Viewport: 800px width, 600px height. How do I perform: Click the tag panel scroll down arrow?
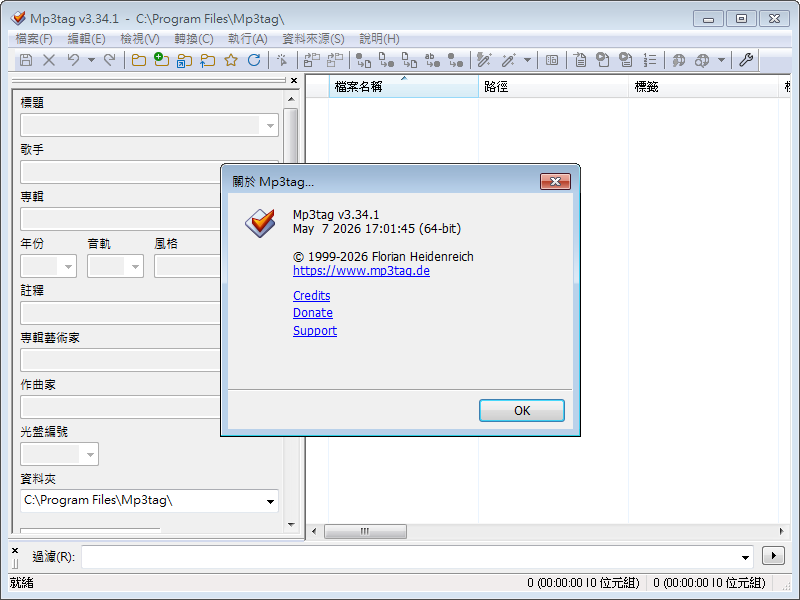click(291, 524)
